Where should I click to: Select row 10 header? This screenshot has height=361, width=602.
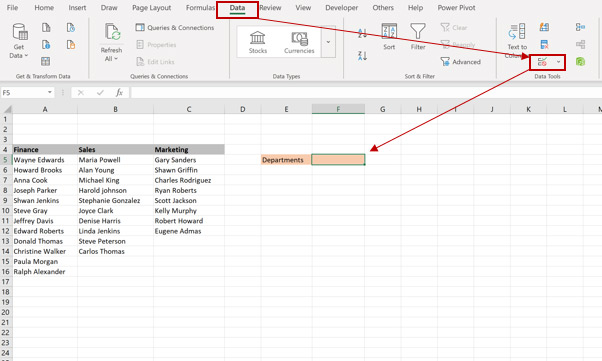(6, 211)
